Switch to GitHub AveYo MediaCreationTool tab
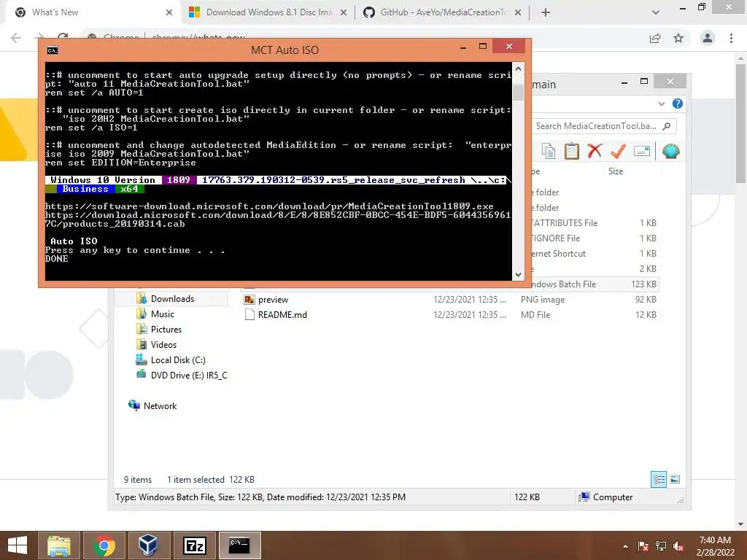747x560 pixels. (443, 12)
